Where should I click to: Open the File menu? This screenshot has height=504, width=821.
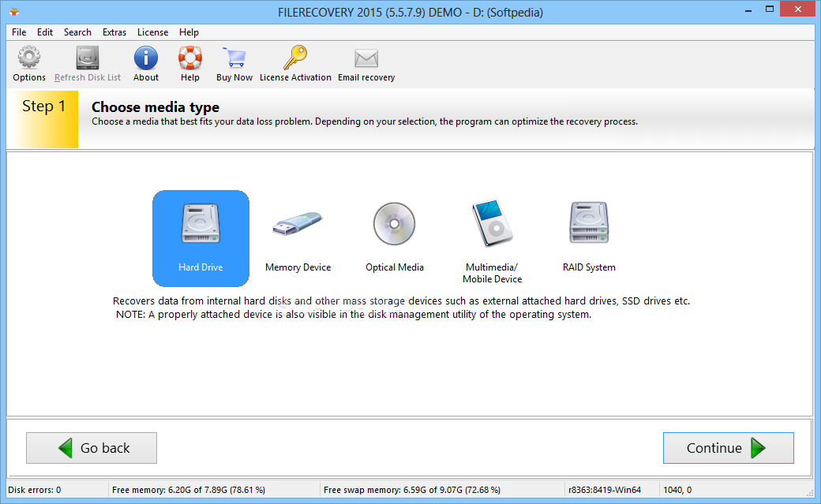click(x=19, y=32)
